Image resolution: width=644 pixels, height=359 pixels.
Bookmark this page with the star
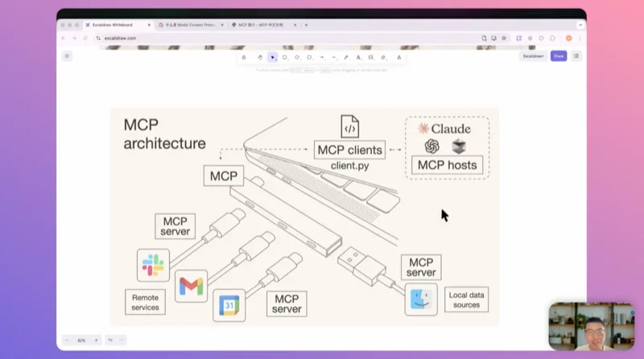tap(504, 38)
